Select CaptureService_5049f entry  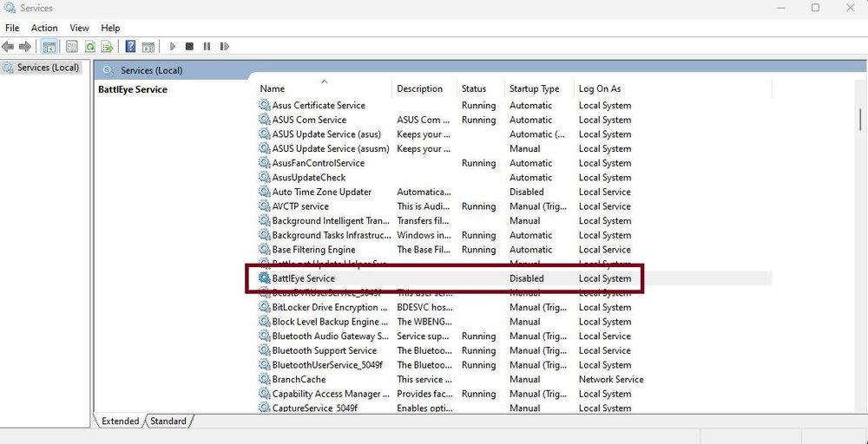point(315,408)
